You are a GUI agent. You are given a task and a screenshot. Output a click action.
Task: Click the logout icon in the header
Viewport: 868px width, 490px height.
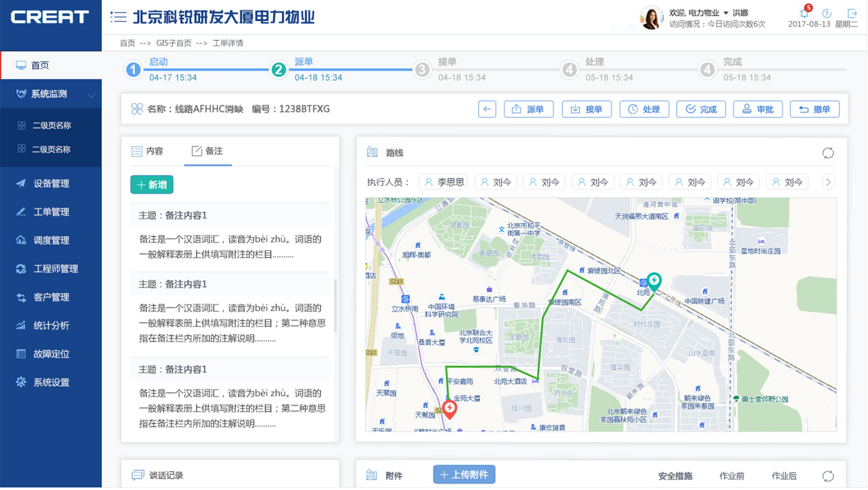(x=852, y=14)
